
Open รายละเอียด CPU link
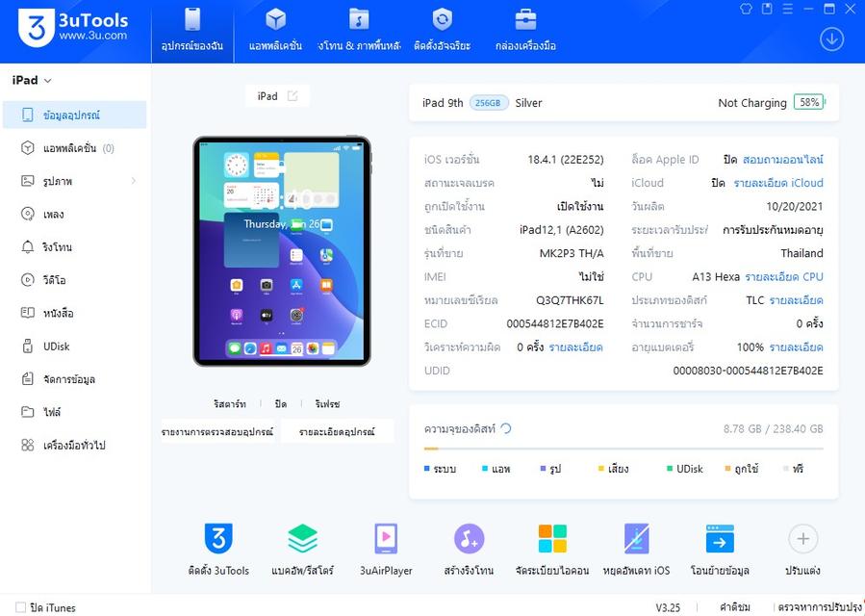784,276
